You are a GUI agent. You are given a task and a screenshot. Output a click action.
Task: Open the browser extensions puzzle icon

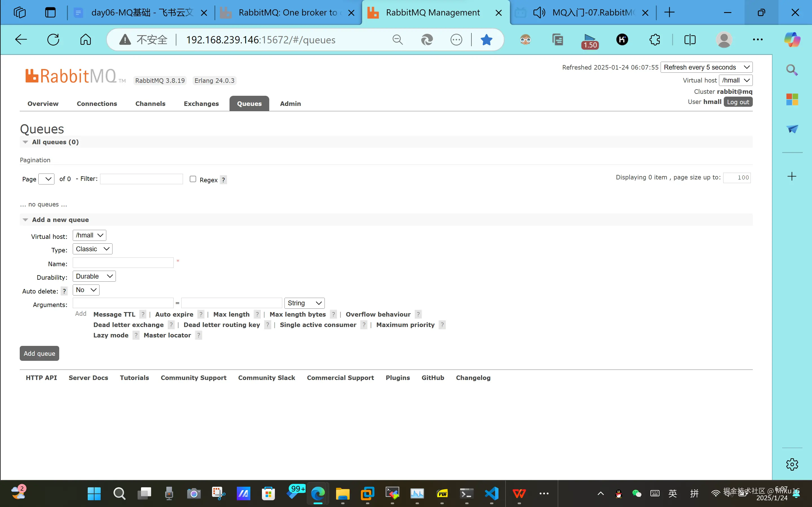(x=655, y=39)
